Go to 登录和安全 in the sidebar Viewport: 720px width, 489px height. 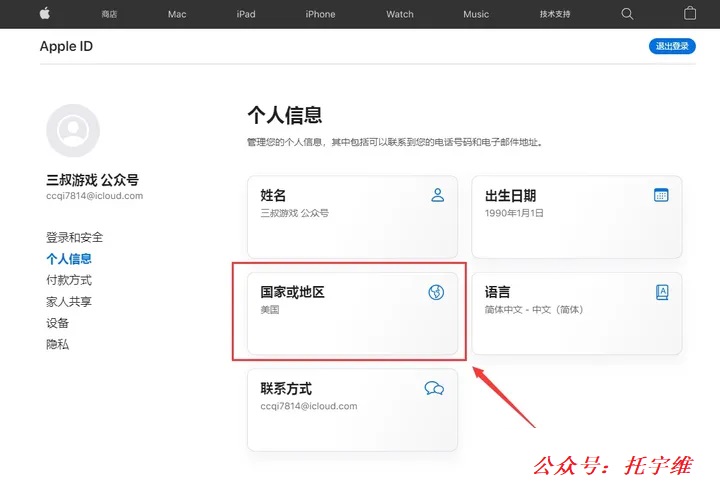74,237
